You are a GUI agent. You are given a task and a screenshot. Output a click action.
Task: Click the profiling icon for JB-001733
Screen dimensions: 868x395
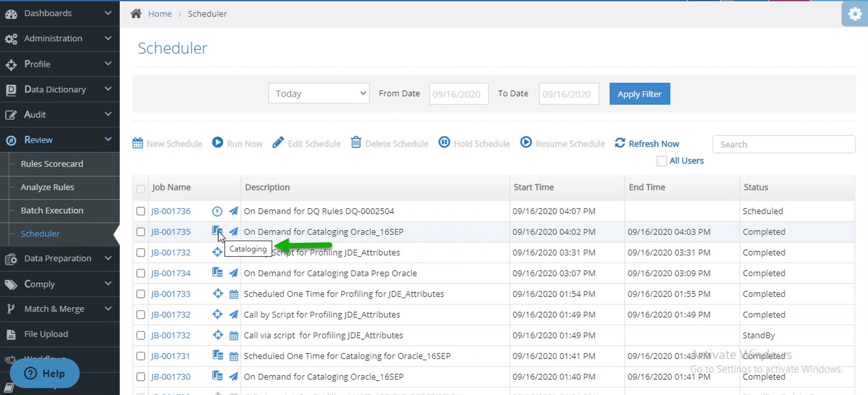pos(218,294)
